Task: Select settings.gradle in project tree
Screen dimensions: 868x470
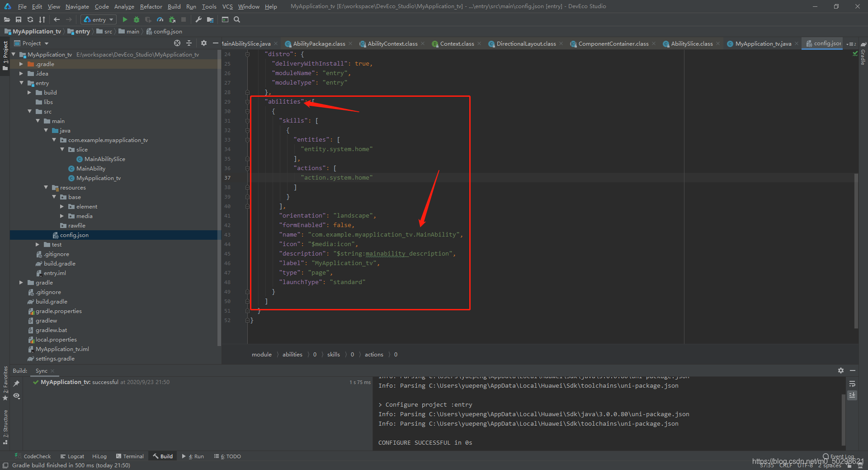Action: click(55, 359)
